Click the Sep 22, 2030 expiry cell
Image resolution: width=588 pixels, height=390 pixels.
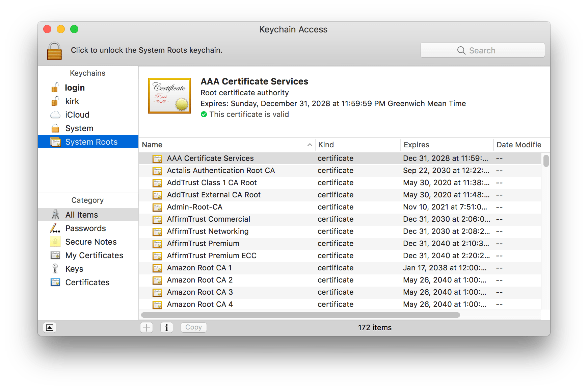coord(446,171)
